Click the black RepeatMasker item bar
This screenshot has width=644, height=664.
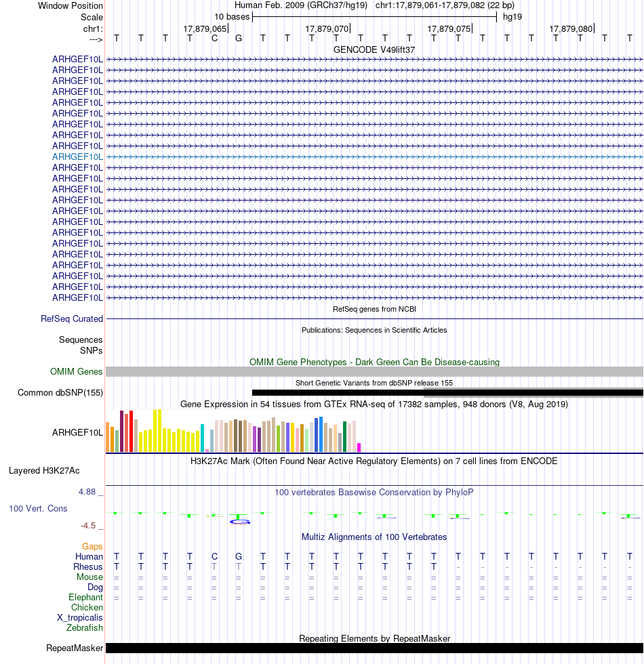[x=374, y=648]
